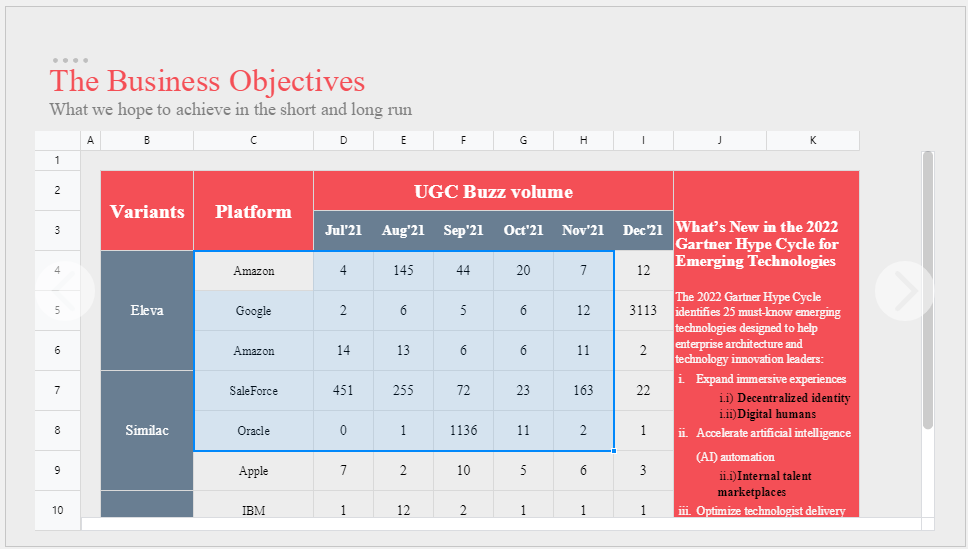Select the Similac variant cell
Screen dimensions: 968x549
pyautogui.click(x=147, y=430)
